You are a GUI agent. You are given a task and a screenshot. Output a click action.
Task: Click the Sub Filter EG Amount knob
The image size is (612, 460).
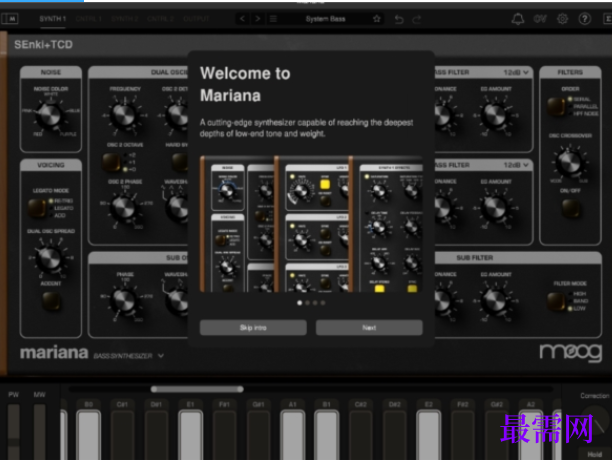pos(495,301)
